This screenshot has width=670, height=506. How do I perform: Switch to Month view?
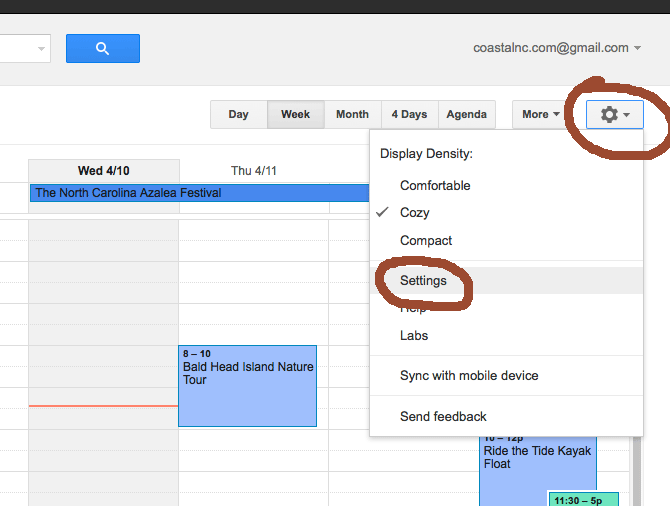click(x=352, y=115)
